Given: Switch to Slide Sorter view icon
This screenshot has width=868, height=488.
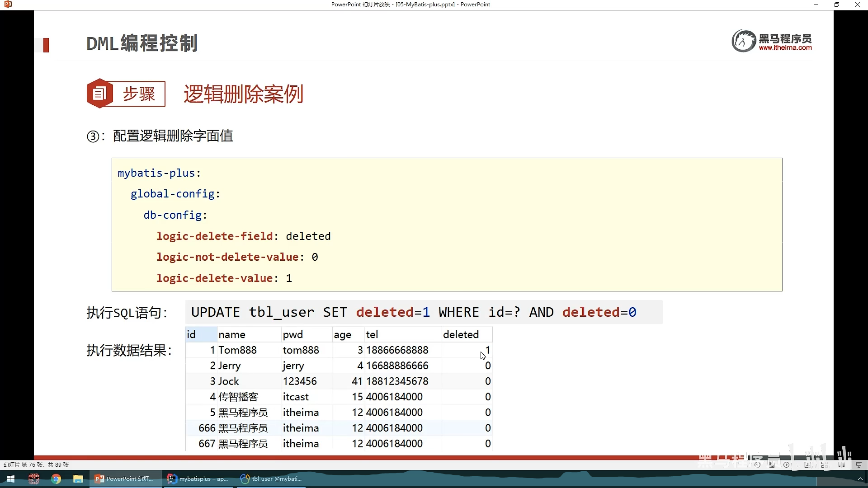Looking at the screenshot, I should tap(825, 465).
